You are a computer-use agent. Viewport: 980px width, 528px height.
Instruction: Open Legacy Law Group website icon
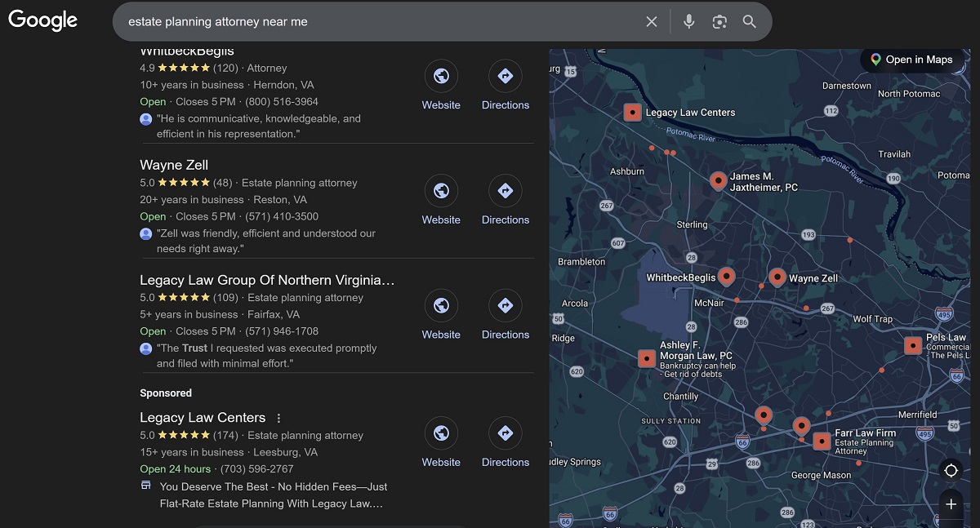point(441,306)
